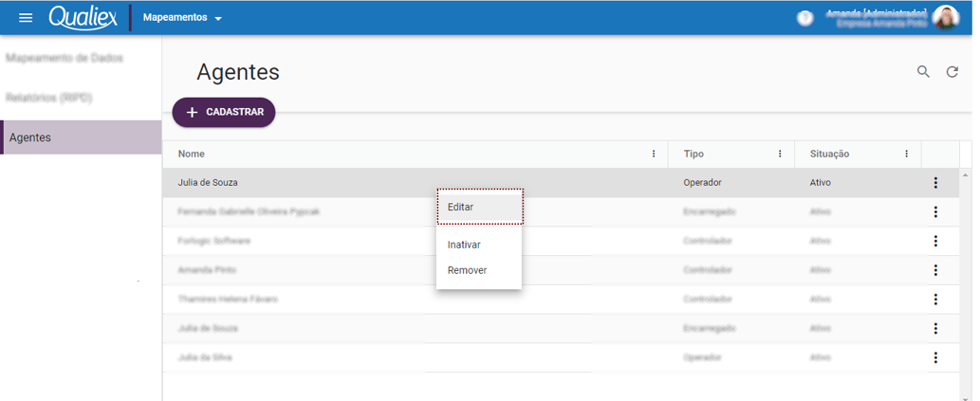
Task: Open actions for the Amanda Pinto row
Action: 935,270
